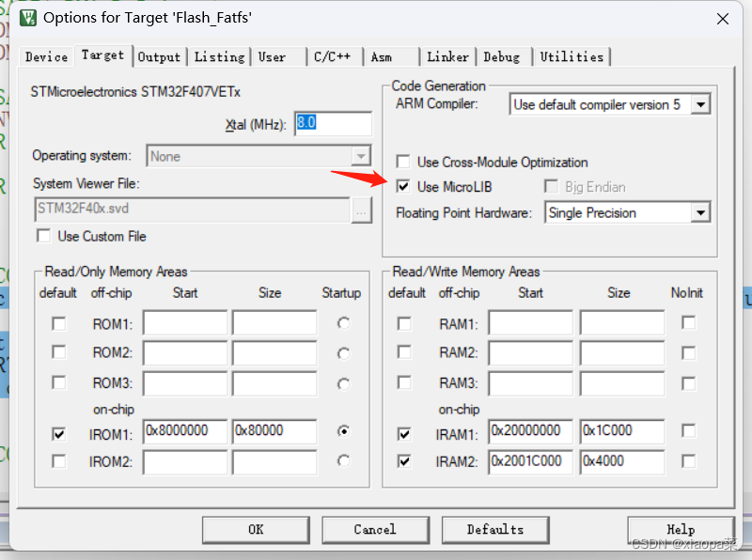
Task: Open the ARM Compiler version dropdown
Action: tap(609, 104)
